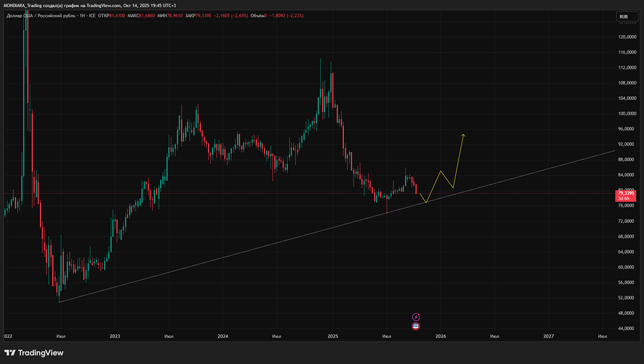Image resolution: width=644 pixels, height=364 pixels.
Task: Click the symbol title Доллар США / Российский рубль
Action: (40, 15)
